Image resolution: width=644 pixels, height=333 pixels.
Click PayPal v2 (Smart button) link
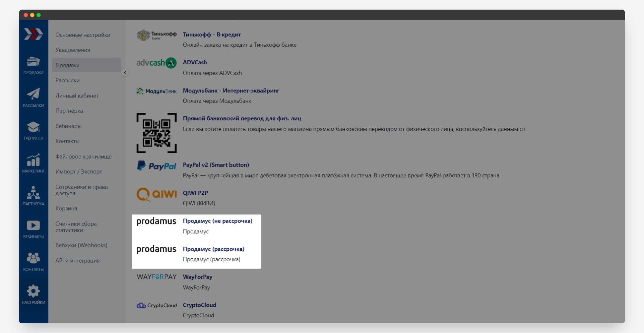click(x=216, y=165)
